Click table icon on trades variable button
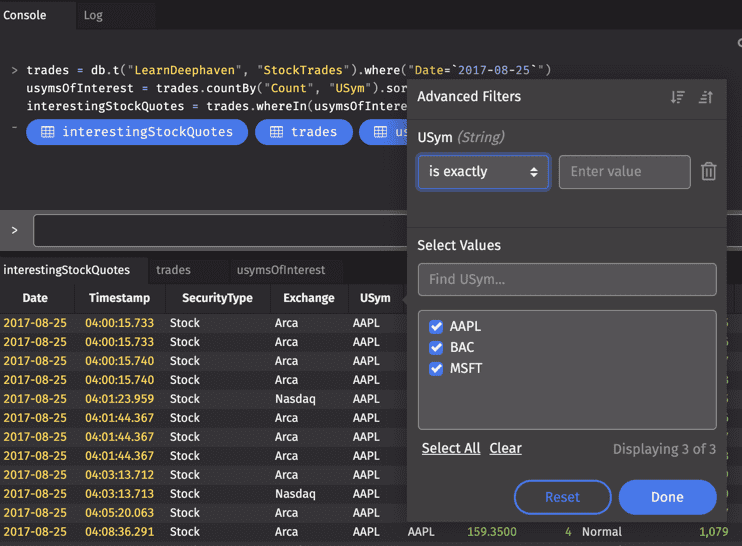Screen dimensions: 742x546 click(276, 132)
